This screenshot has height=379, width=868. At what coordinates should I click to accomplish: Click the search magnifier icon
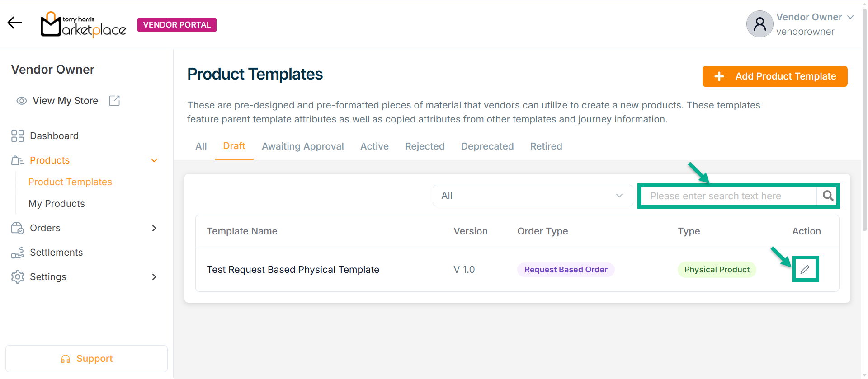coord(828,196)
